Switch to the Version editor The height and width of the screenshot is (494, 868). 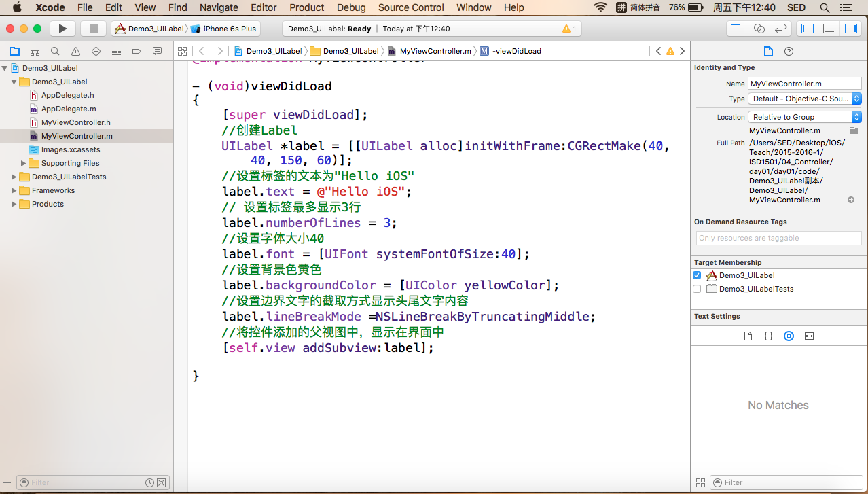click(x=781, y=29)
